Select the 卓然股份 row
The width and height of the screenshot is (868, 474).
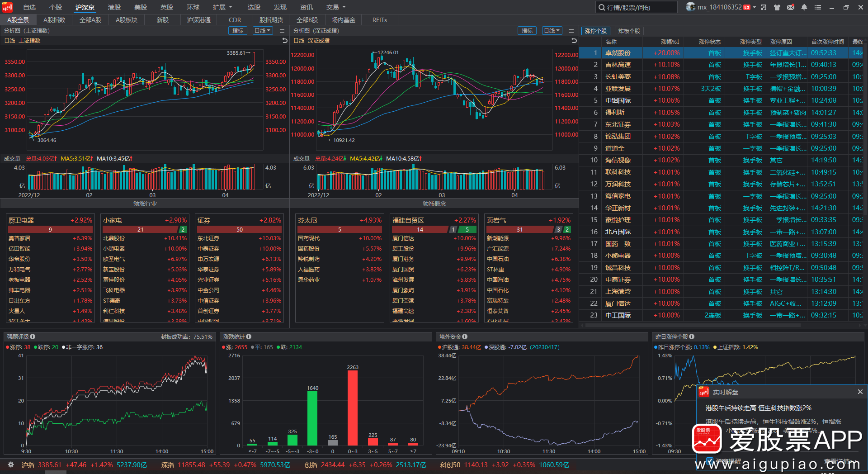tap(722, 53)
